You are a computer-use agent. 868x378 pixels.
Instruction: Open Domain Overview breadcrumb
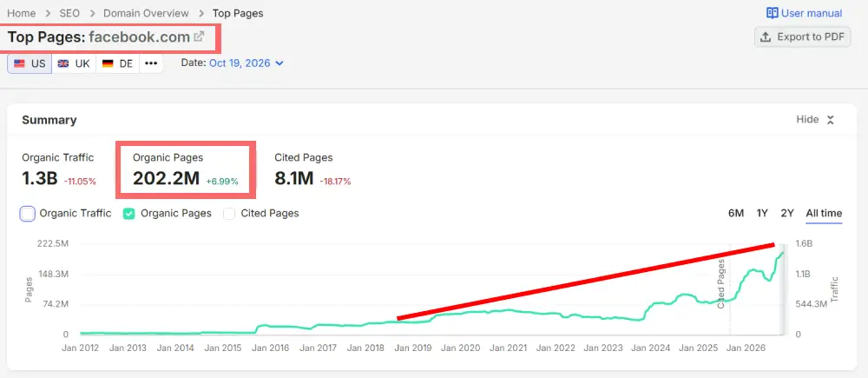pos(146,13)
